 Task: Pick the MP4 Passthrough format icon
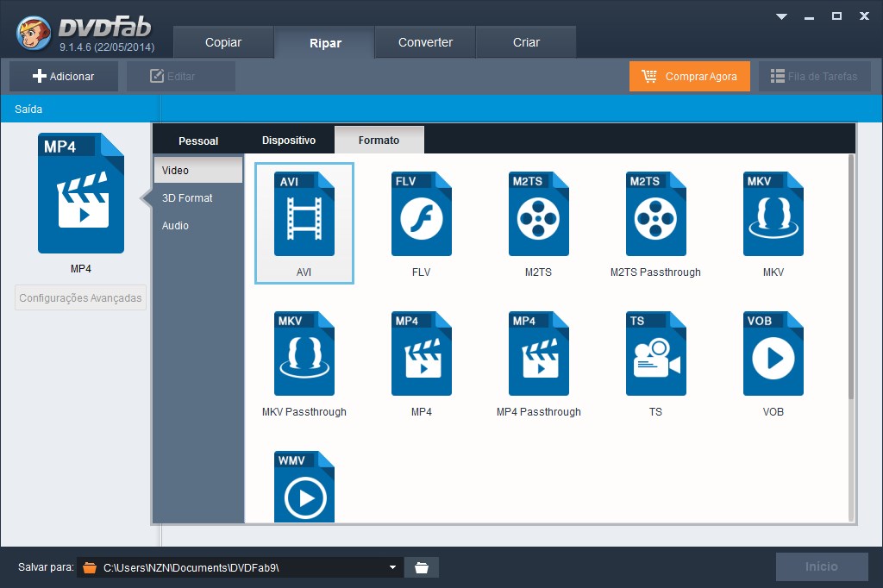coord(538,353)
